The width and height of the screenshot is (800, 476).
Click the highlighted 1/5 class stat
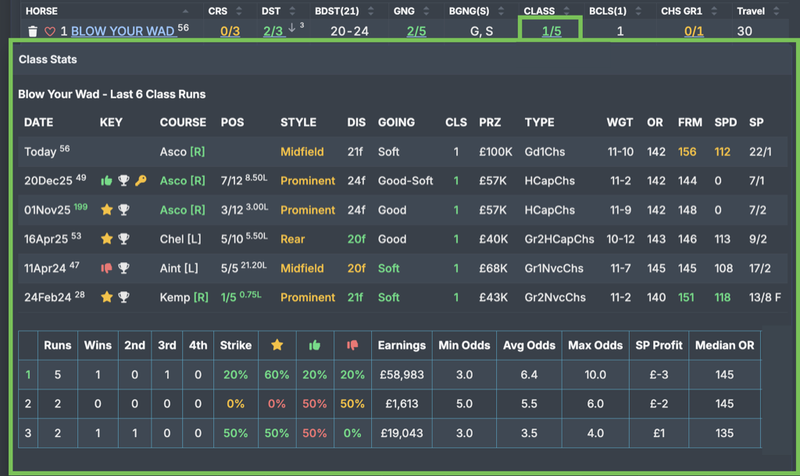pyautogui.click(x=551, y=31)
